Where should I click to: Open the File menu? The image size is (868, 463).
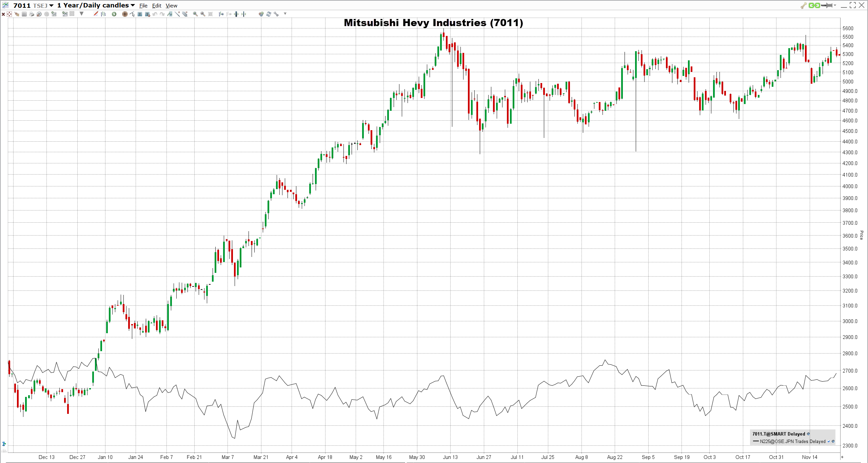(143, 6)
